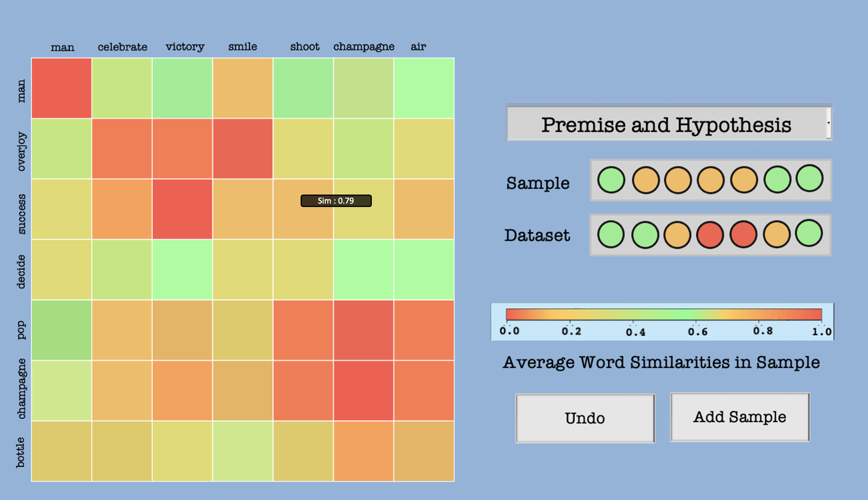
Task: Select the decide-air green heatmap cell
Action: click(x=424, y=270)
